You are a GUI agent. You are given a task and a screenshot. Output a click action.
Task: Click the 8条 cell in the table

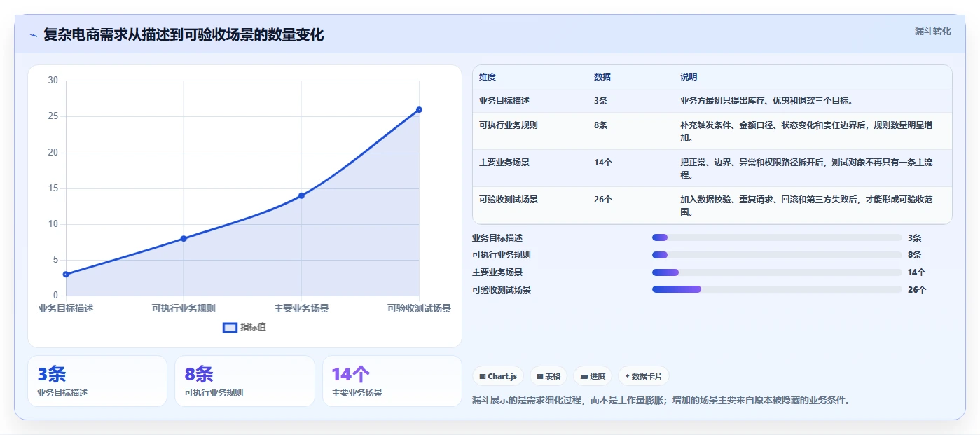[x=600, y=125]
